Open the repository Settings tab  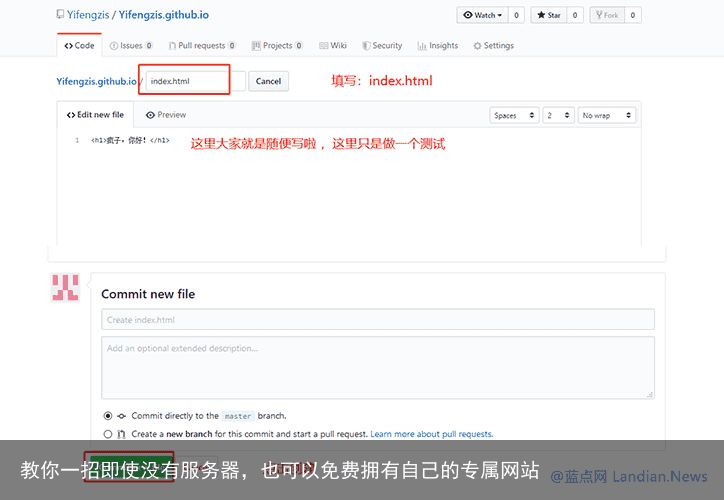coord(494,45)
